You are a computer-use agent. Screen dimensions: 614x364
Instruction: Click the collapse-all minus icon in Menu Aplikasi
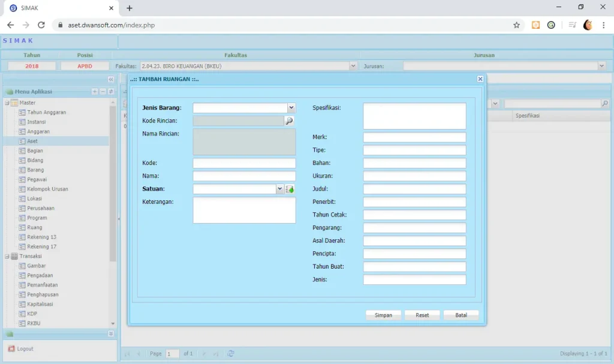(103, 92)
